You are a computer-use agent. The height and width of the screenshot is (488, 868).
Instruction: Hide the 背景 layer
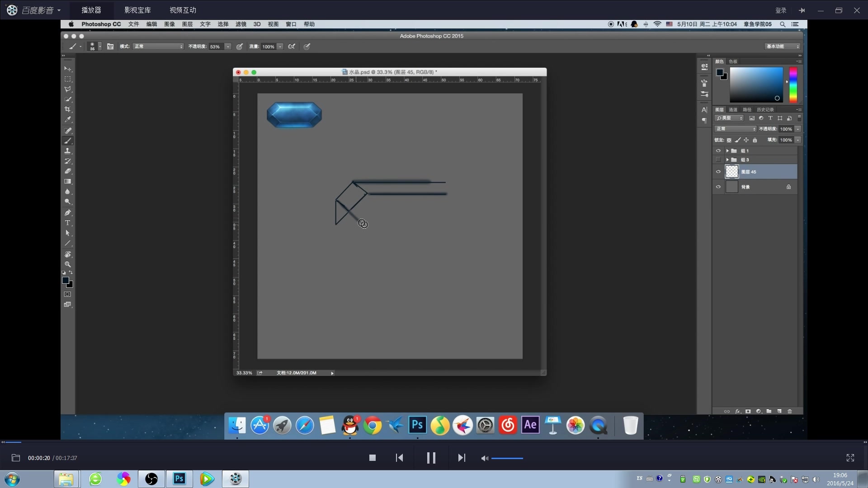(718, 187)
